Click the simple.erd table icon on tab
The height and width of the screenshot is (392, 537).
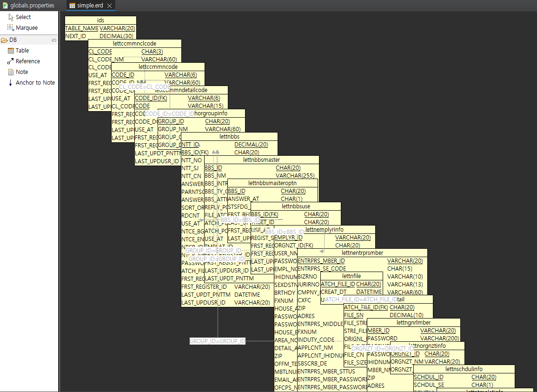pos(72,6)
